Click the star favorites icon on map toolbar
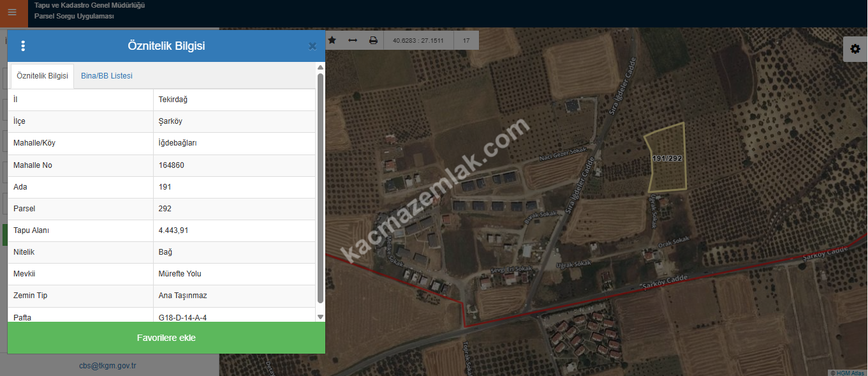868x376 pixels. pos(332,40)
